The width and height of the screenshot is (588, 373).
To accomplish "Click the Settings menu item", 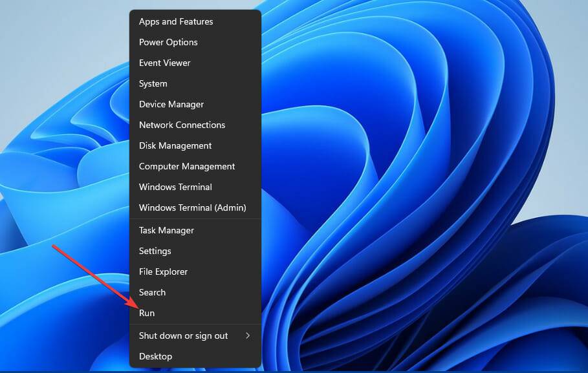I will [x=195, y=251].
